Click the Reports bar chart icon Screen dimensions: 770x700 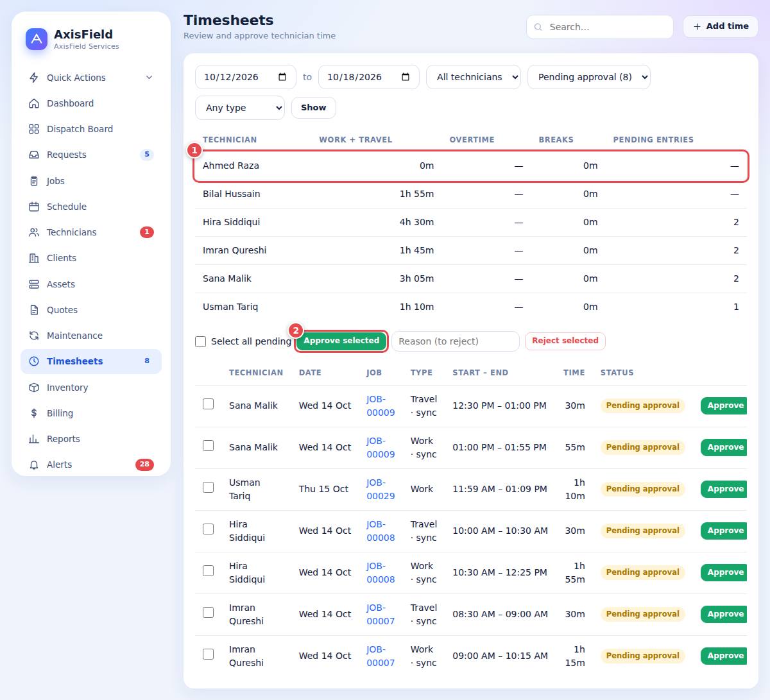(34, 439)
